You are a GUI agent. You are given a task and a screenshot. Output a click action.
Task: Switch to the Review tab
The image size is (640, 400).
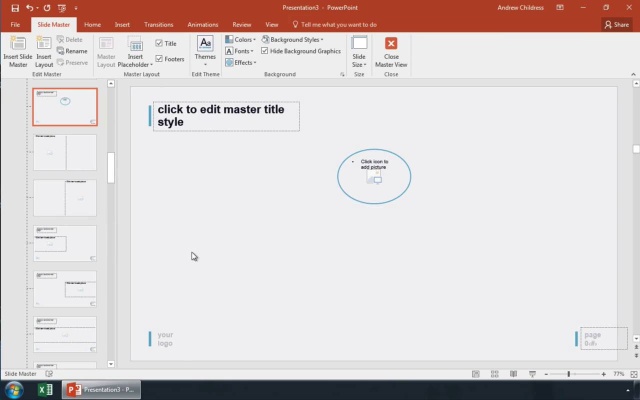(x=242, y=24)
